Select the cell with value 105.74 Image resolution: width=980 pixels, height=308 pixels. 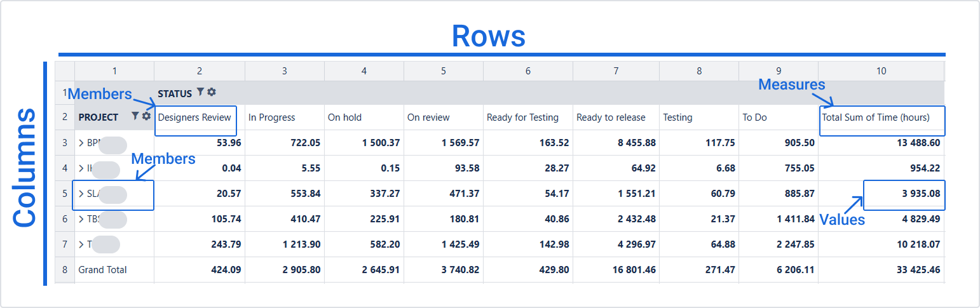pyautogui.click(x=200, y=219)
